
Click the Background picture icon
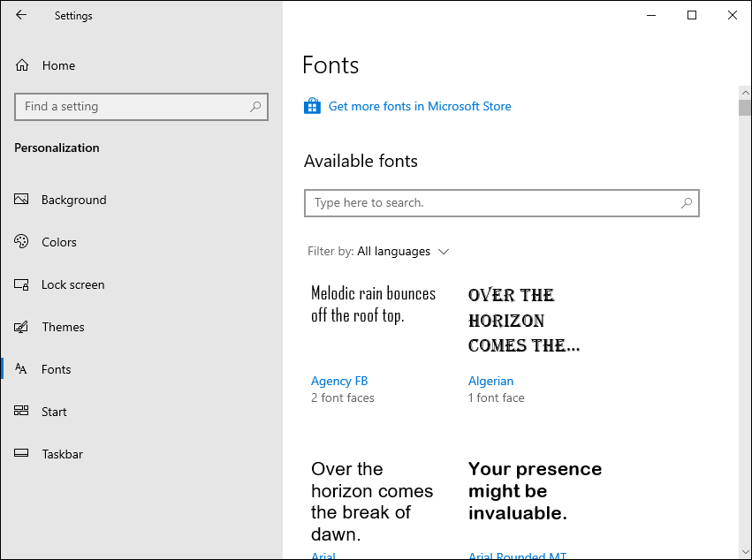click(22, 200)
